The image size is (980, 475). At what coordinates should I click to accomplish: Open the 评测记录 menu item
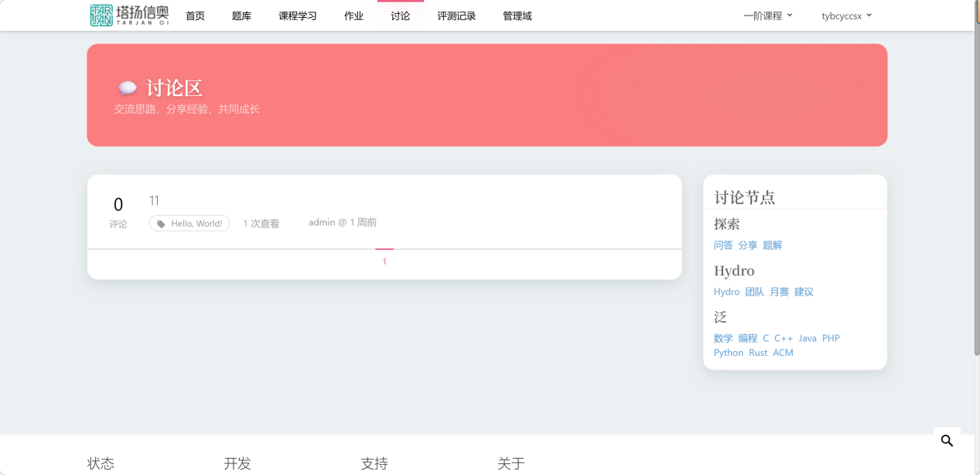point(456,15)
